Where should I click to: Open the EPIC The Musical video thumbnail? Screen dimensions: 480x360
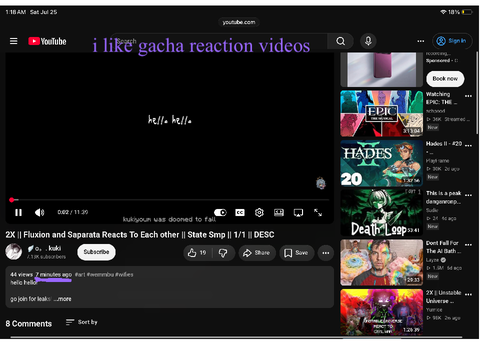tap(381, 113)
